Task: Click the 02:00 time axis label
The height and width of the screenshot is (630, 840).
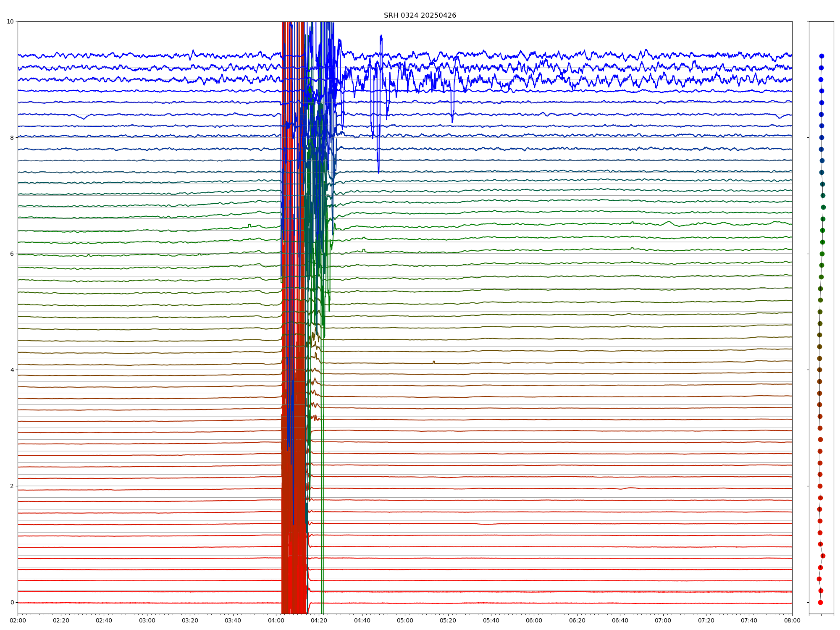Action: coord(18,620)
